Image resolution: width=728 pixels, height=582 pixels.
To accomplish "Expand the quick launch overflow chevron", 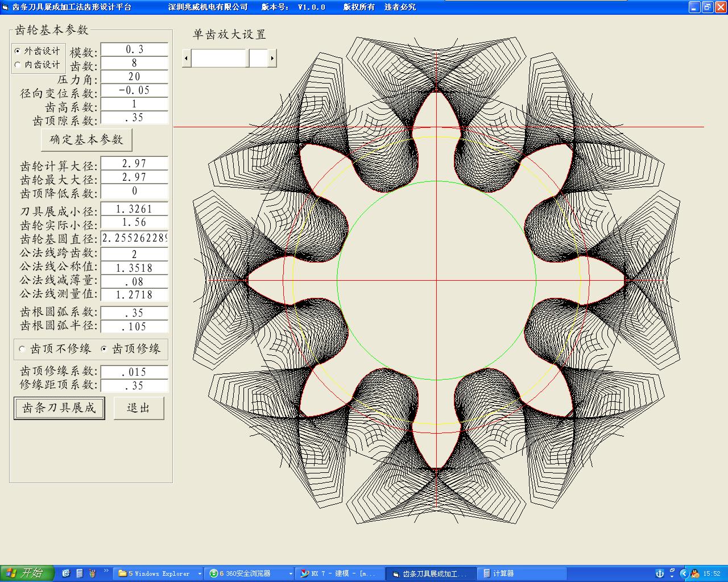I will 106,570.
